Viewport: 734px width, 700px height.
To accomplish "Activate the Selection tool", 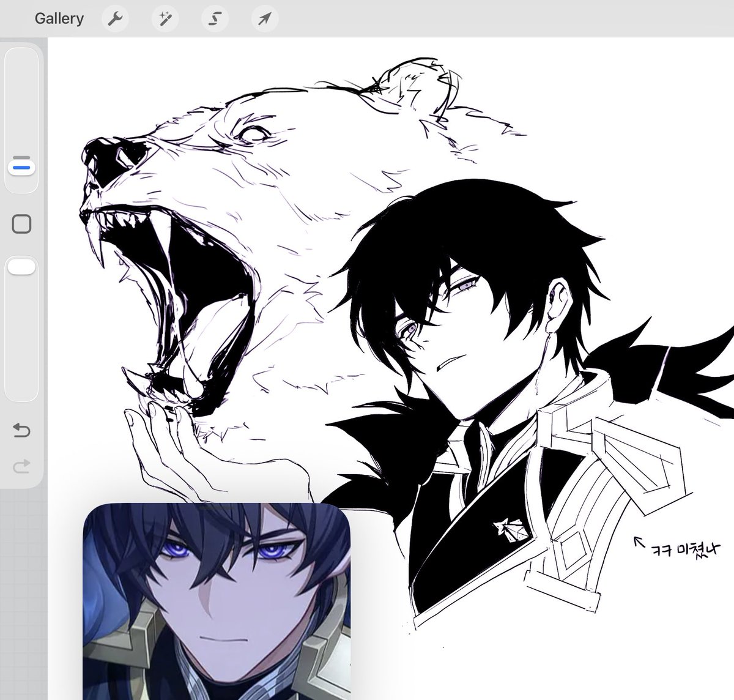I will tap(215, 19).
